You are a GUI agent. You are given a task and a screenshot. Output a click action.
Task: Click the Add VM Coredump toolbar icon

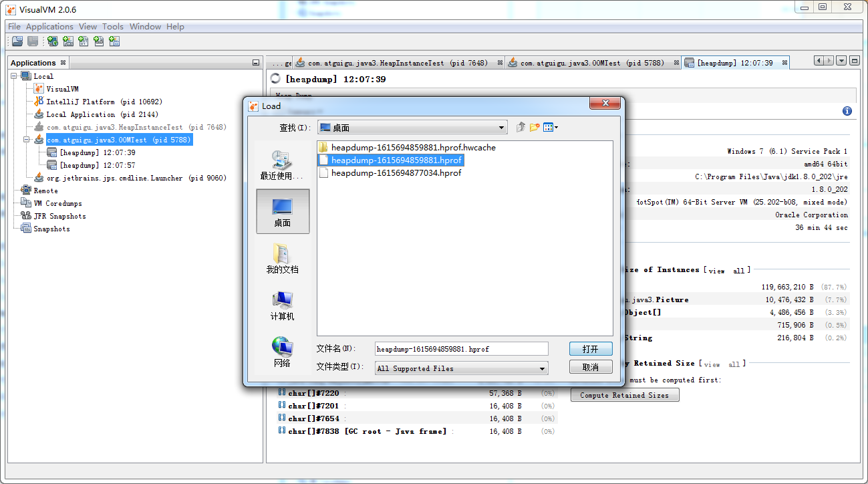click(83, 41)
